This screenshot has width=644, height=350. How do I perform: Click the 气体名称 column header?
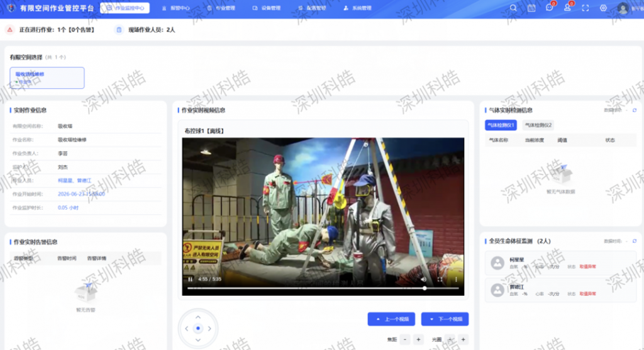coord(499,140)
